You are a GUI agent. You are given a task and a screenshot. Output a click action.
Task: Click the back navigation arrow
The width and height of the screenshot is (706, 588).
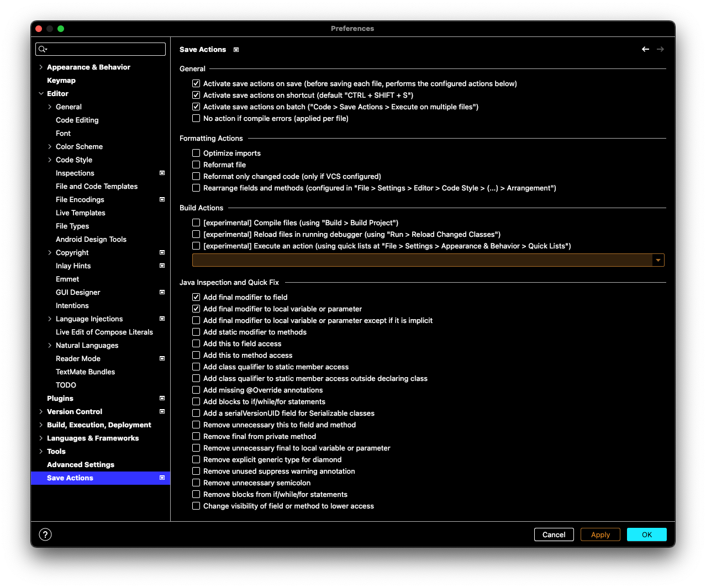coord(645,50)
